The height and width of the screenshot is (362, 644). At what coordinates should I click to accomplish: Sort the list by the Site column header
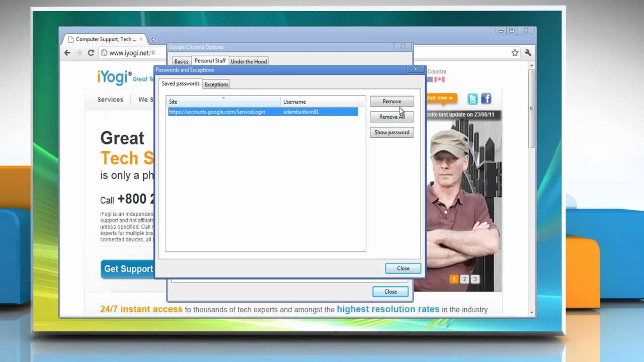click(x=223, y=102)
